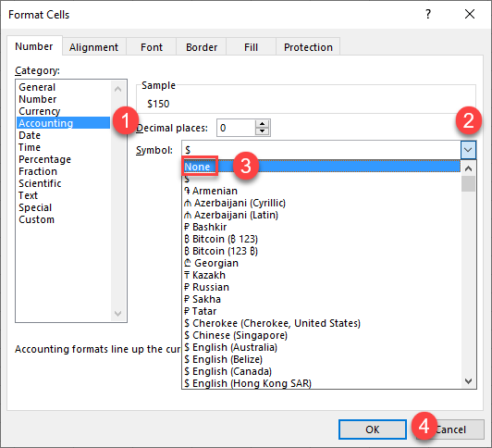Click the Cancel button
The width and height of the screenshot is (492, 448).
(450, 429)
